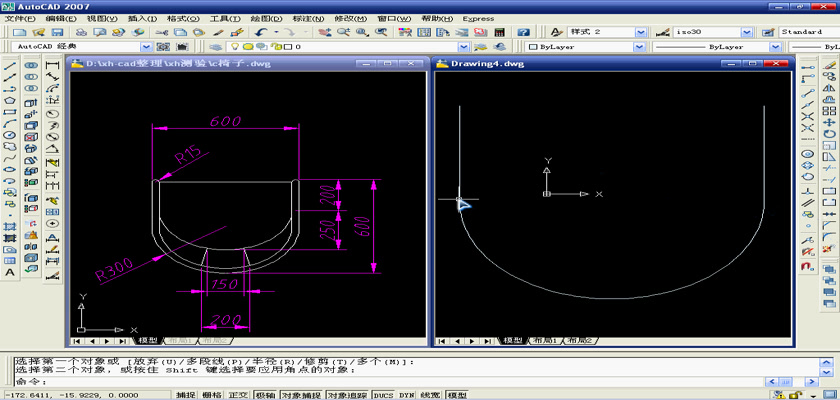Toggle 栅格 (Grid) display in status bar
The height and width of the screenshot is (400, 840).
pyautogui.click(x=212, y=395)
